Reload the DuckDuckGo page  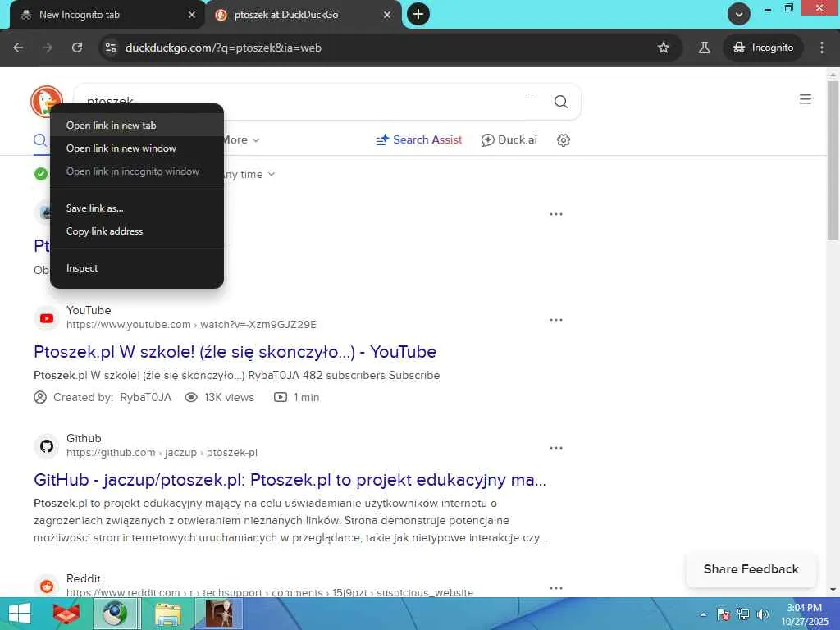77,48
